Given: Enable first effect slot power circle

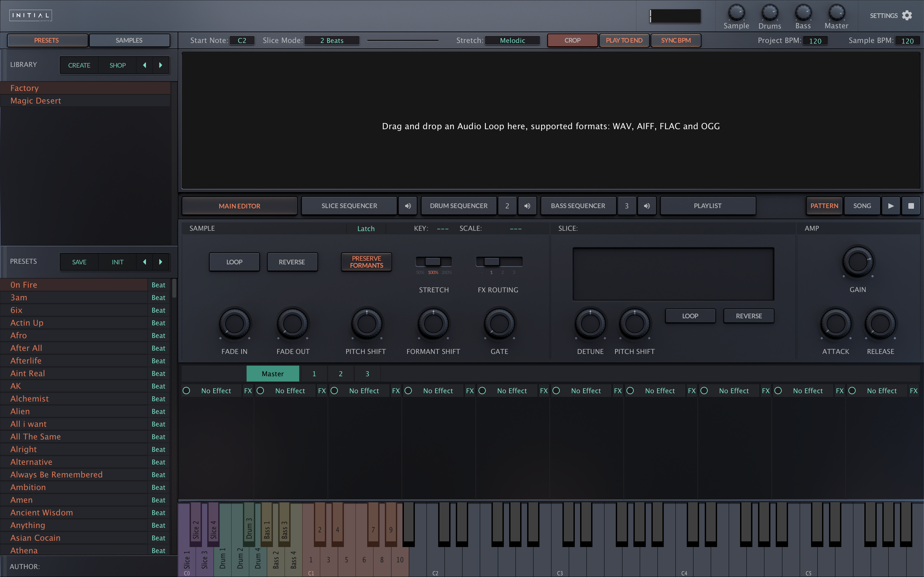Looking at the screenshot, I should click(x=186, y=391).
